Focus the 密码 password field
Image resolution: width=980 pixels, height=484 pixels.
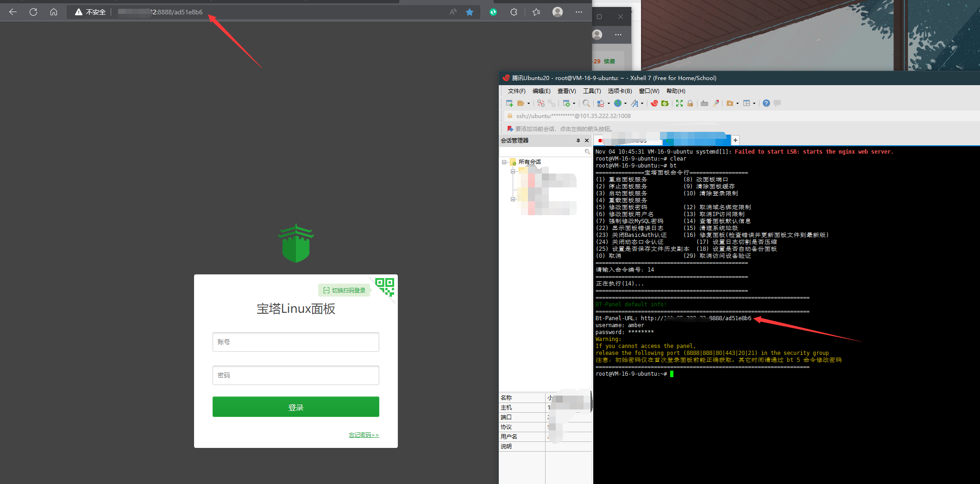click(x=296, y=375)
